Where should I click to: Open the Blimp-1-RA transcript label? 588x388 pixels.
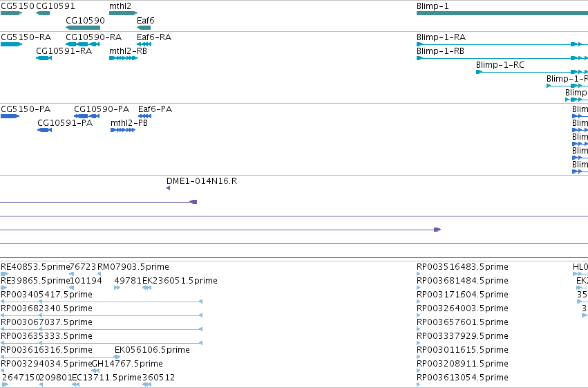point(441,37)
